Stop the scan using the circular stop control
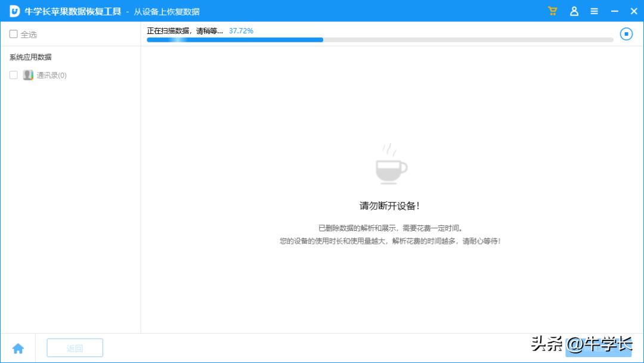 [626, 34]
